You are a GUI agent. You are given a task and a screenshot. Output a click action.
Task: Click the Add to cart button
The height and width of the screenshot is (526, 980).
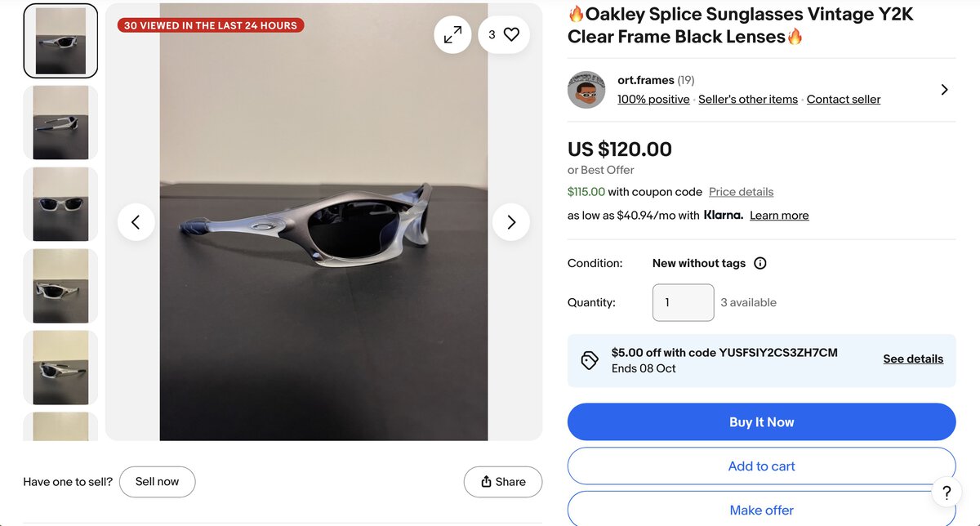click(x=761, y=466)
